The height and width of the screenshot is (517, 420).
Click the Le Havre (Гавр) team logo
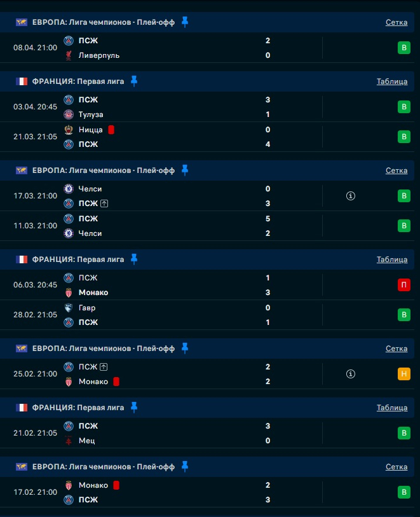pos(69,308)
